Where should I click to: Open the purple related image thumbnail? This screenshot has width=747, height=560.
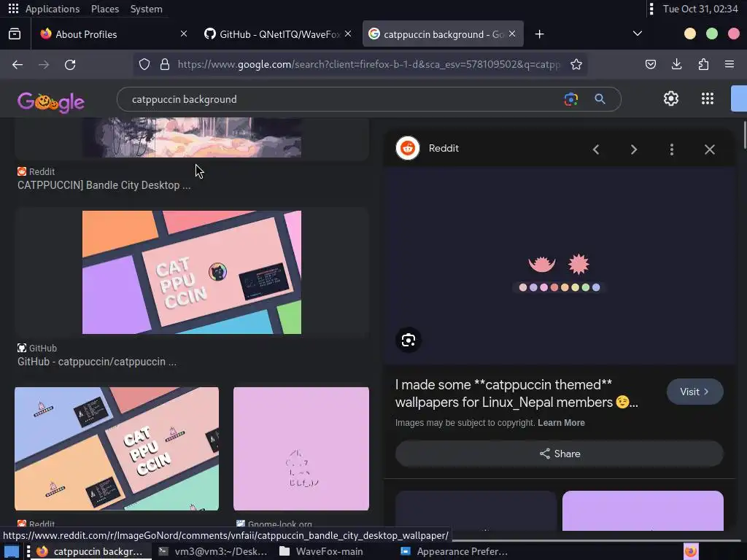click(643, 510)
